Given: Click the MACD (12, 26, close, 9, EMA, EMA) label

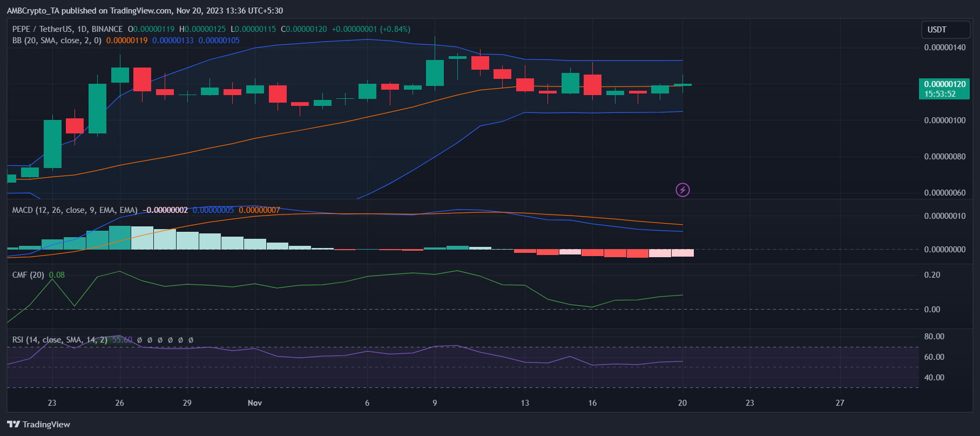Looking at the screenshot, I should click(x=75, y=210).
